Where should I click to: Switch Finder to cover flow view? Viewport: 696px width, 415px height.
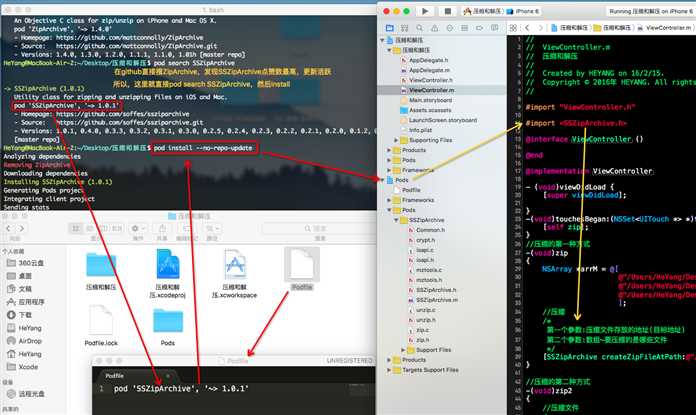[x=117, y=228]
